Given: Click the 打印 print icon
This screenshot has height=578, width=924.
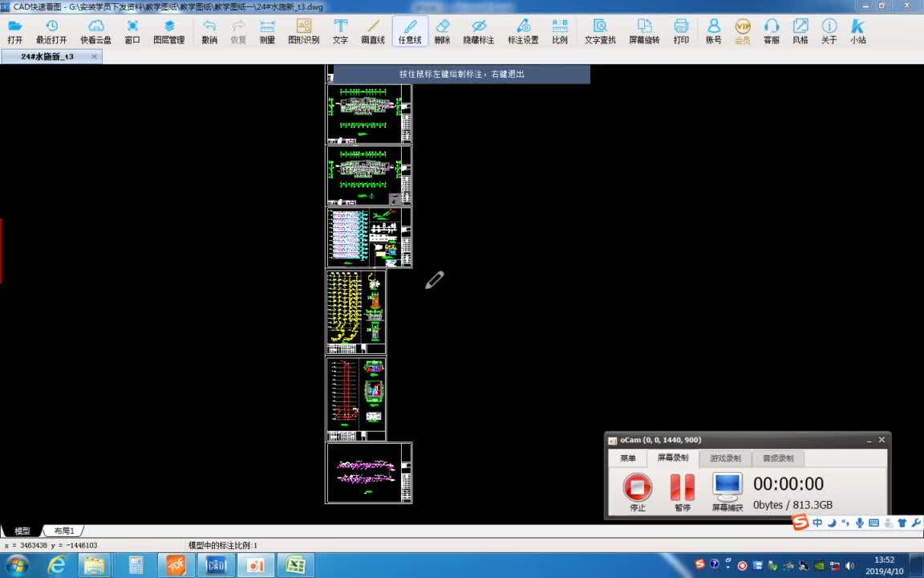Looking at the screenshot, I should pyautogui.click(x=681, y=31).
